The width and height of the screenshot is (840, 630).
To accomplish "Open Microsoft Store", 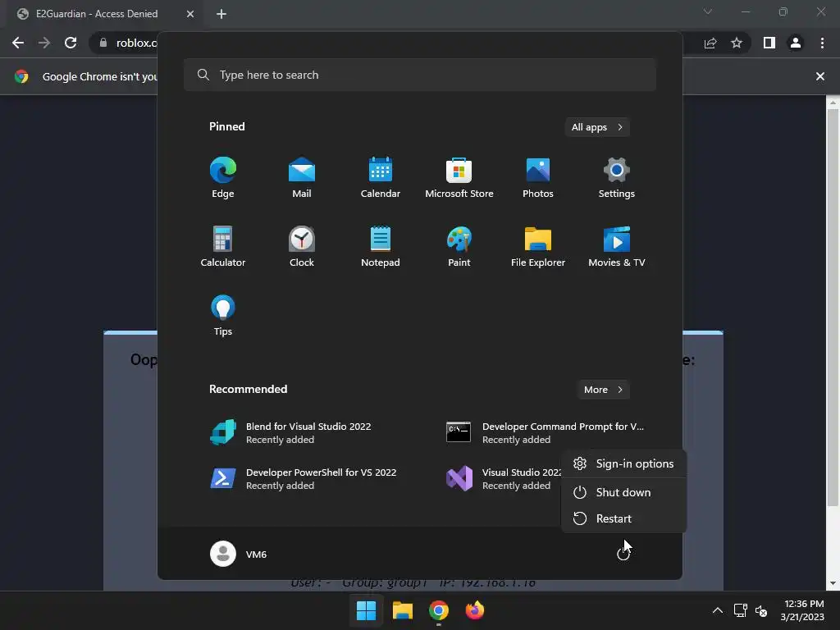I will click(459, 178).
